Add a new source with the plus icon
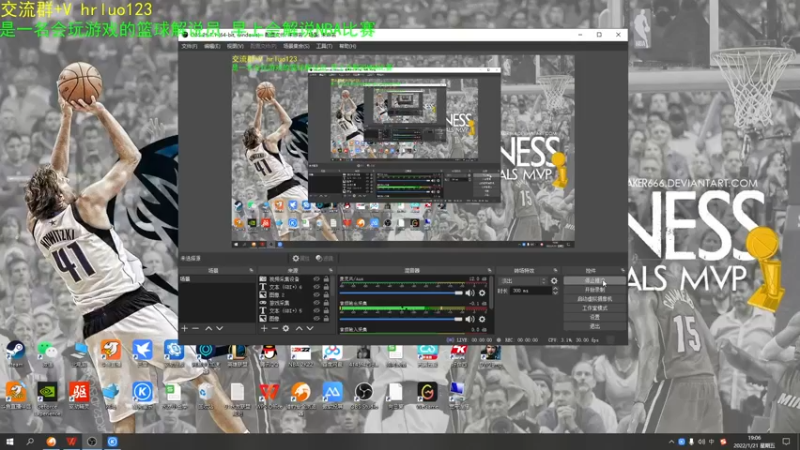This screenshot has height=450, width=800. (x=264, y=329)
